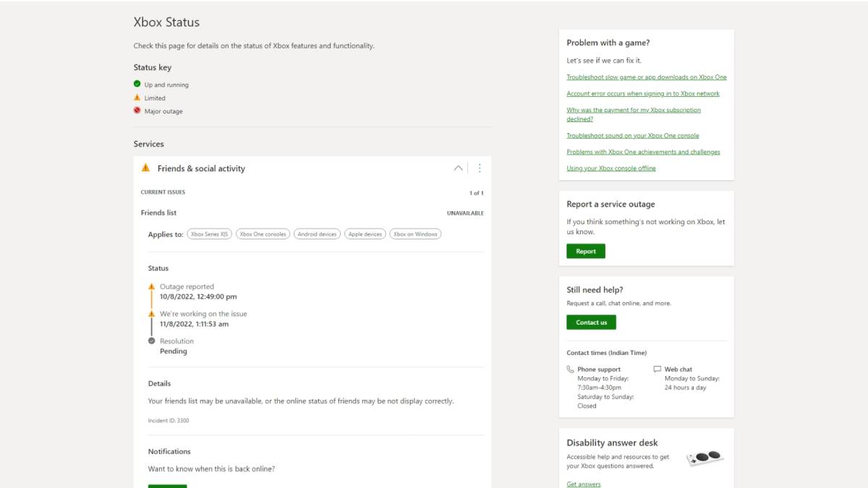Select the Xbox Series X|S filter pill
Viewport: 868px width, 488px height.
208,234
